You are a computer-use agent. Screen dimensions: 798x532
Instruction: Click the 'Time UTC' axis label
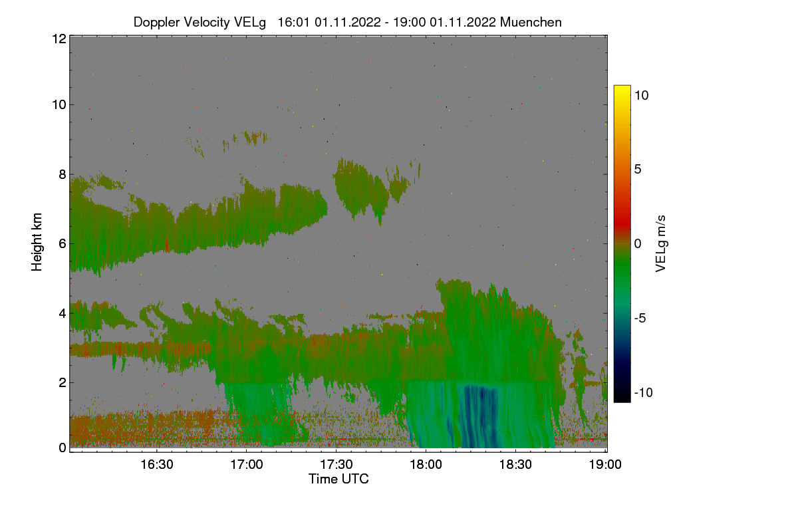338,479
